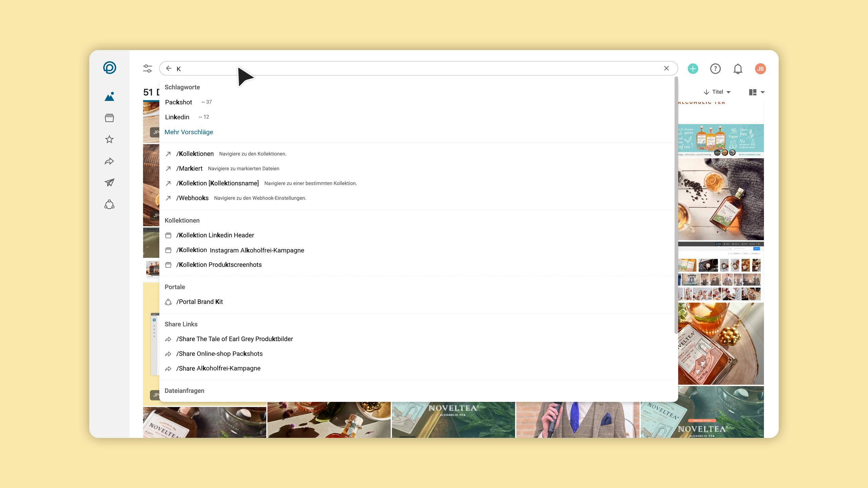The image size is (868, 488).
Task: Open file requests paper plane icon
Action: [x=109, y=183]
